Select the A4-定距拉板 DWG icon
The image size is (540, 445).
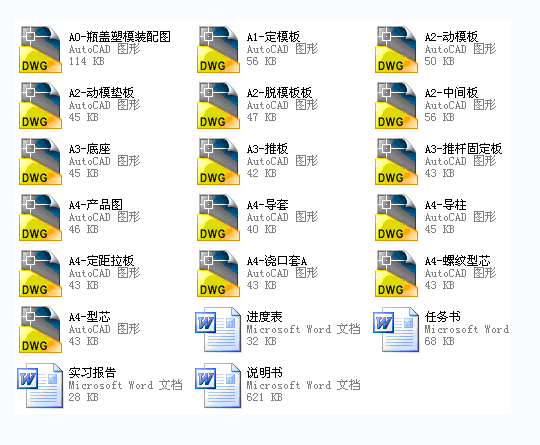tap(41, 273)
